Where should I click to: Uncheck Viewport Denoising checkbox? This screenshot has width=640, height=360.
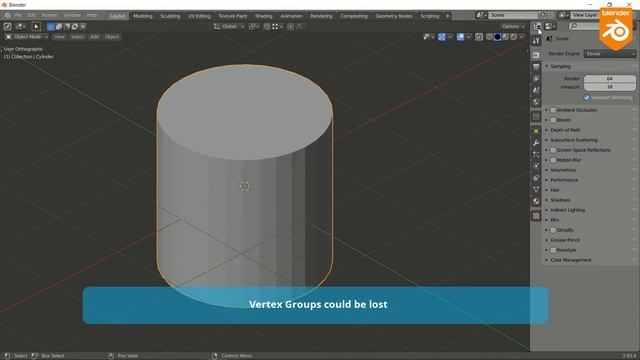pos(587,98)
